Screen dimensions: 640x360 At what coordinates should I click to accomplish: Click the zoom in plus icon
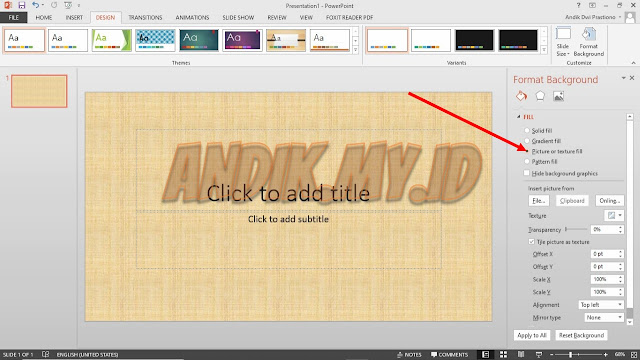pos(606,355)
